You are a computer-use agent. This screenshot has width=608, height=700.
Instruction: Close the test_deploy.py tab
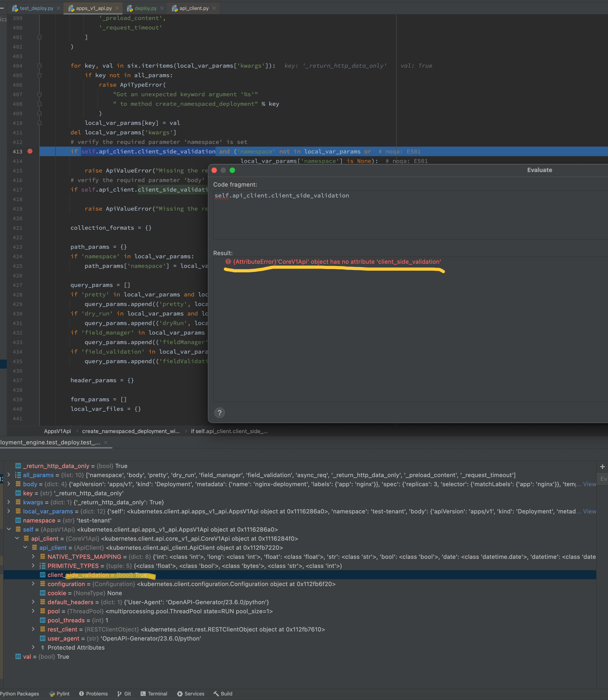[x=58, y=8]
